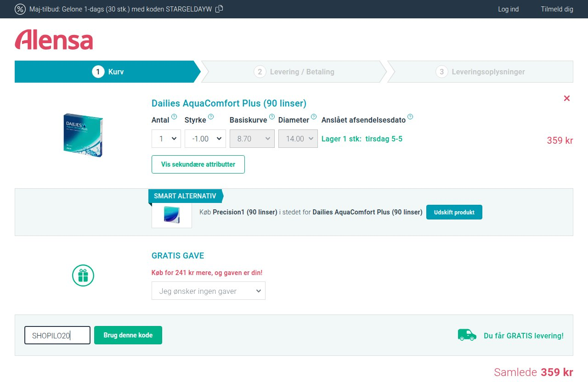Click the discount code input field
This screenshot has width=588, height=382.
tap(57, 335)
